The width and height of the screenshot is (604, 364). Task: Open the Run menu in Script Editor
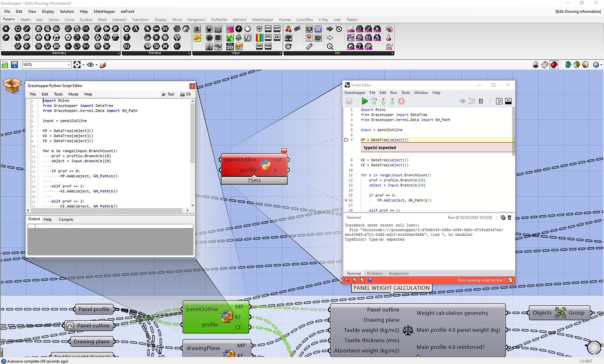393,92
